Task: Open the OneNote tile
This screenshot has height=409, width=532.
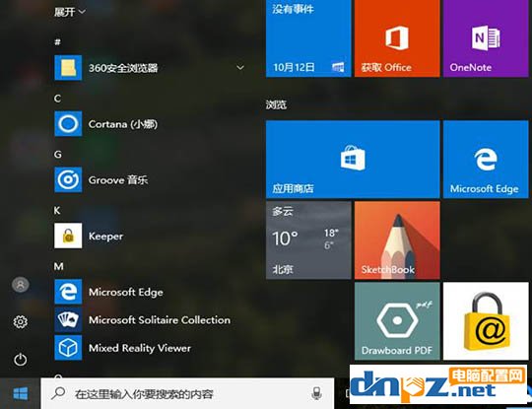Action: (486, 38)
